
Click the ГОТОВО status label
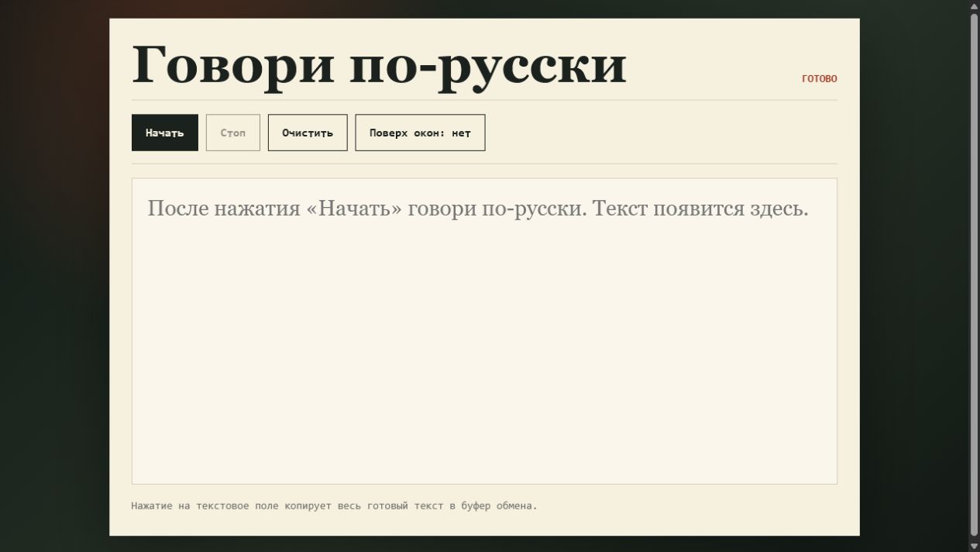820,78
